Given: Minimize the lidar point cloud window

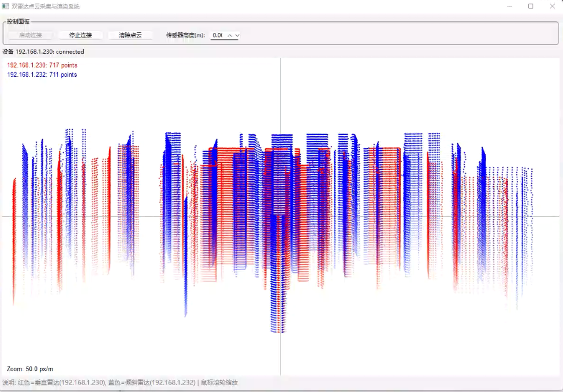Looking at the screenshot, I should [x=510, y=6].
